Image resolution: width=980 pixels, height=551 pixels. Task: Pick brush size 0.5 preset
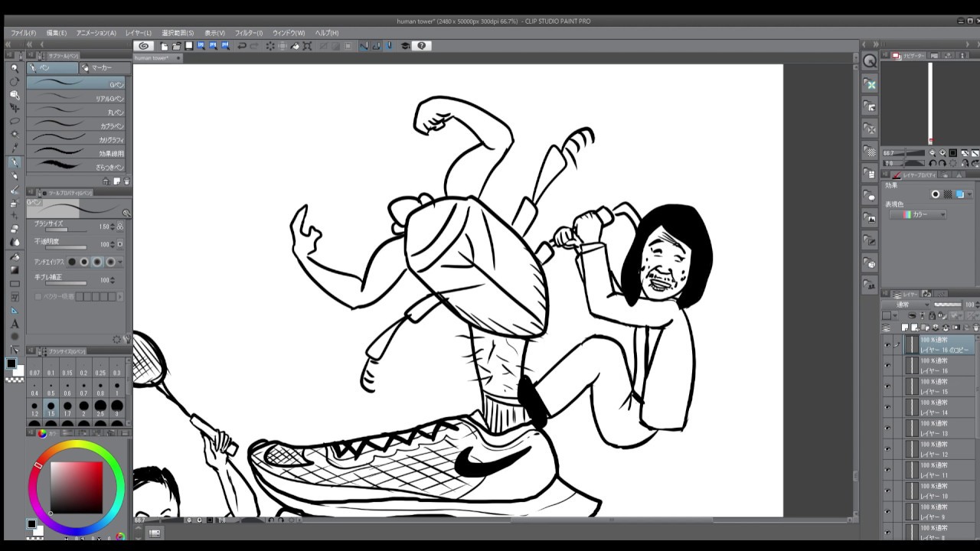(x=51, y=389)
